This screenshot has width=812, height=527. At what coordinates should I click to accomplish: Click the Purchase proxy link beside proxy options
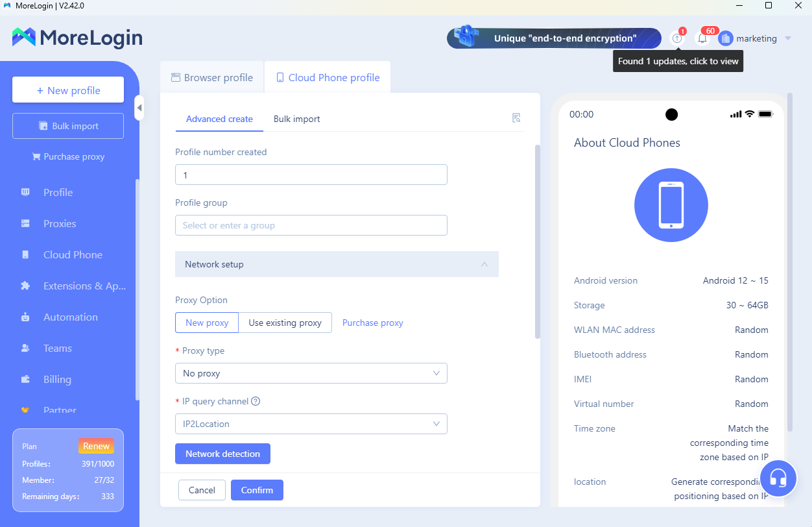click(372, 323)
